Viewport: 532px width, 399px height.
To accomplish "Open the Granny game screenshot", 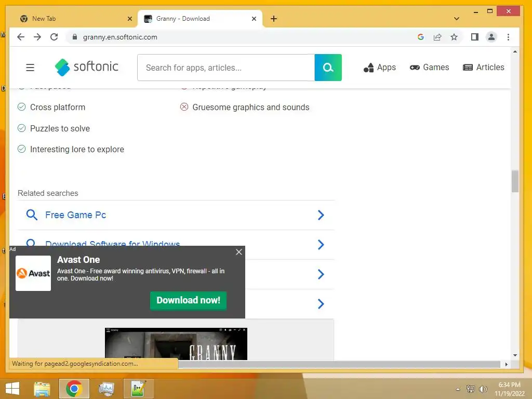I will click(x=176, y=344).
